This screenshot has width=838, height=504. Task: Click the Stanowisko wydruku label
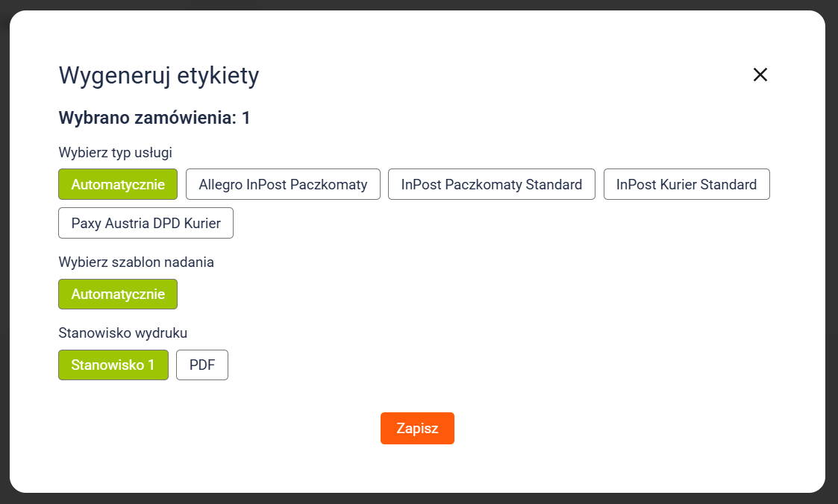pyautogui.click(x=123, y=333)
